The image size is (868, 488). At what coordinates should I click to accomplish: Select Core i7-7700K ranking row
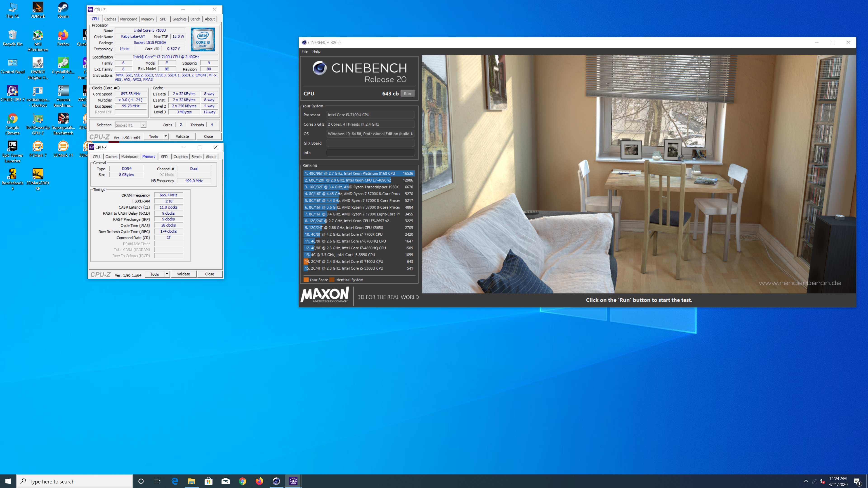[359, 235]
